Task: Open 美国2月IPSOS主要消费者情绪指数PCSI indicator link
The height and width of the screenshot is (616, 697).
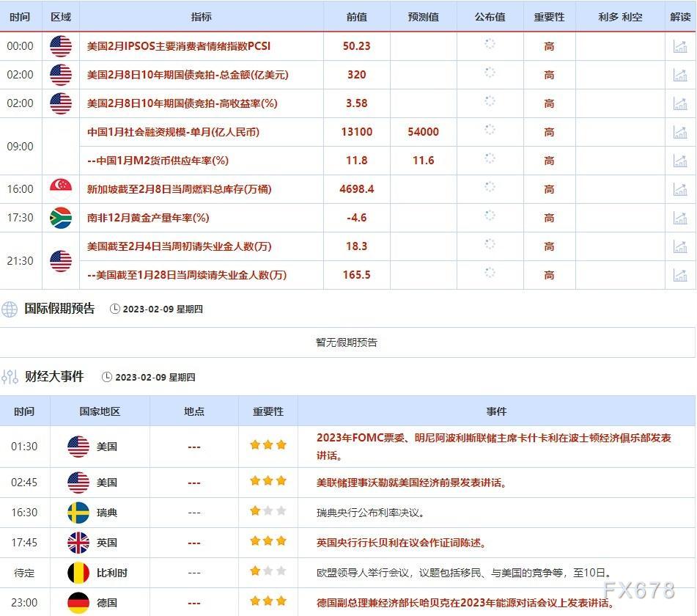Action: coord(179,46)
